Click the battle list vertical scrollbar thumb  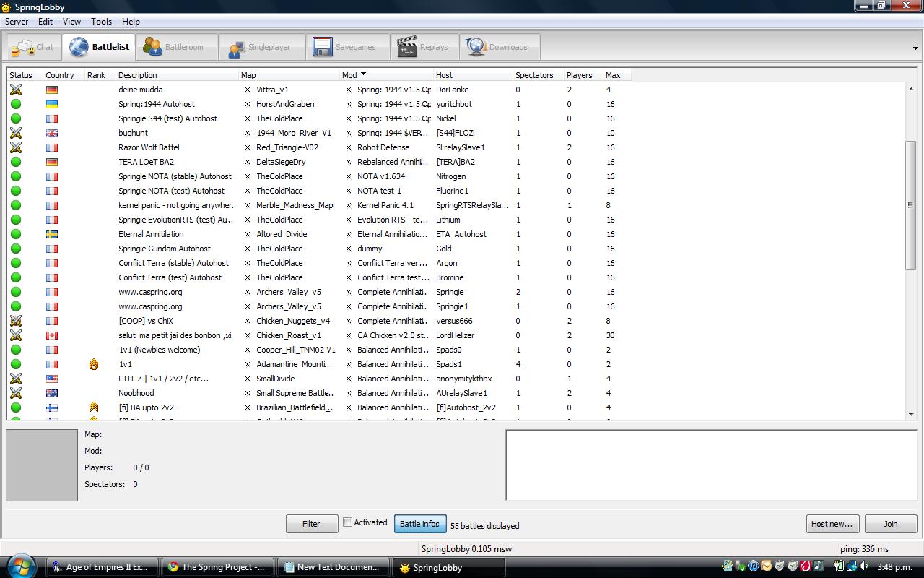(x=911, y=206)
